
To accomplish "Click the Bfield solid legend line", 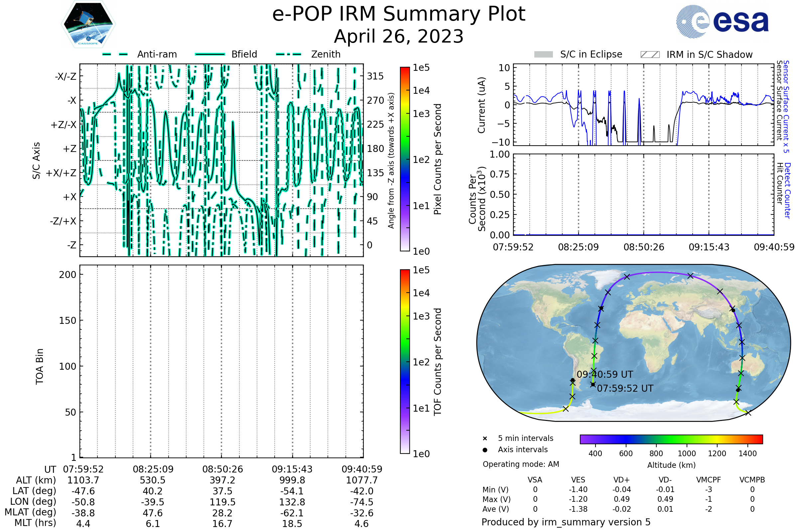I will pos(210,54).
